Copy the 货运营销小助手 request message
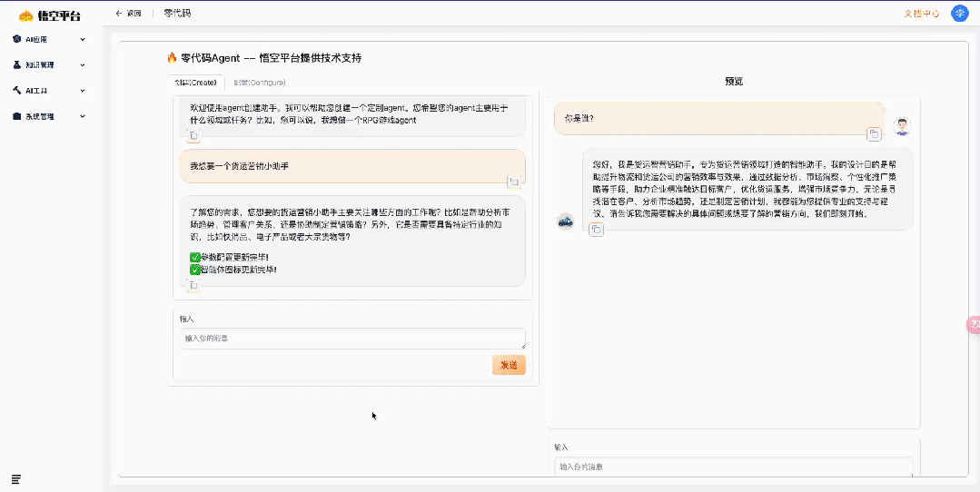980x492 pixels. pyautogui.click(x=514, y=182)
